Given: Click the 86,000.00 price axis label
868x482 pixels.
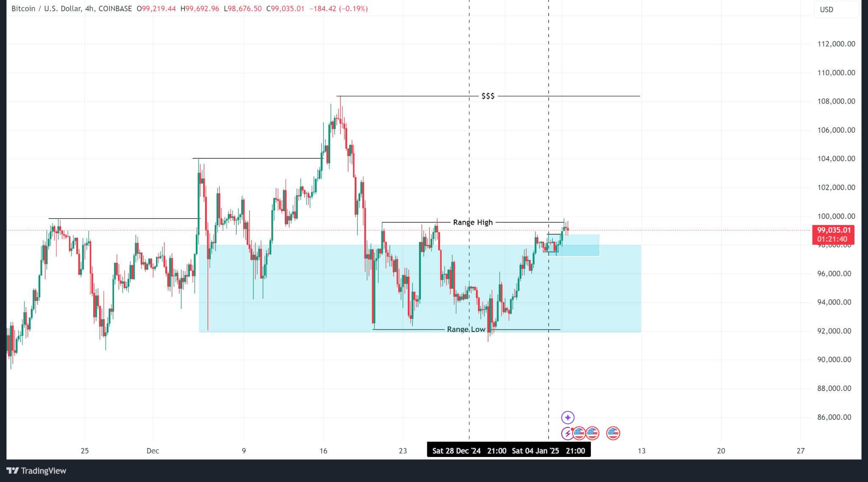Looking at the screenshot, I should [x=834, y=417].
